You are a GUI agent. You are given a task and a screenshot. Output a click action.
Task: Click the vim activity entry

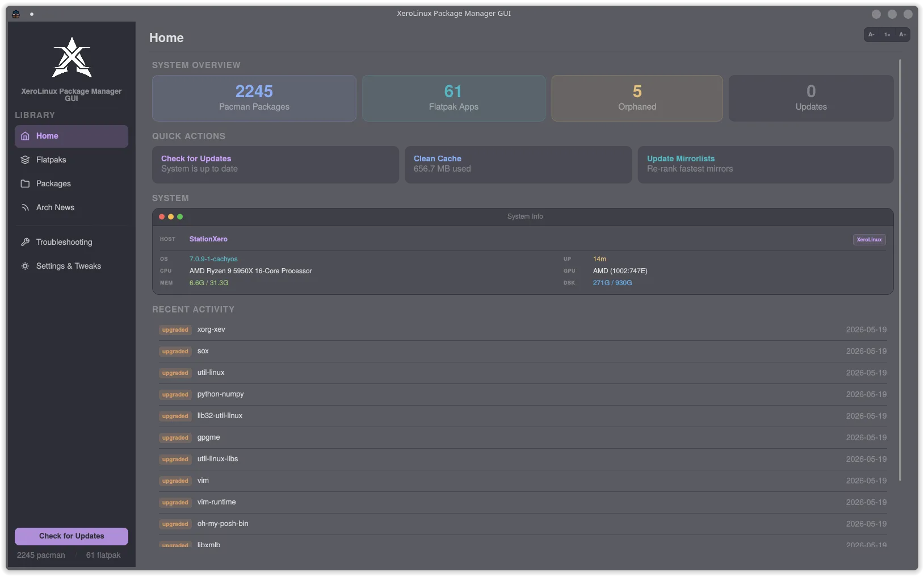[523, 481]
